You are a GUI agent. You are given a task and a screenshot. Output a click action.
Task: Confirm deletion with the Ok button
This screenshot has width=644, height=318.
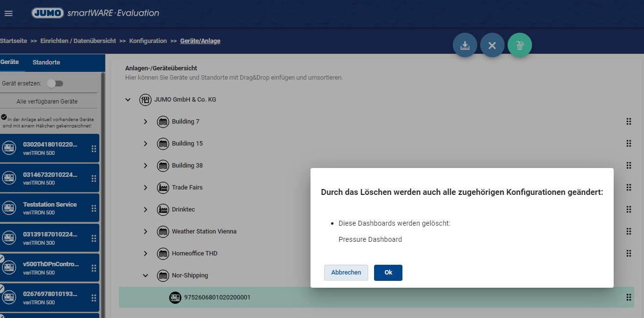388,273
